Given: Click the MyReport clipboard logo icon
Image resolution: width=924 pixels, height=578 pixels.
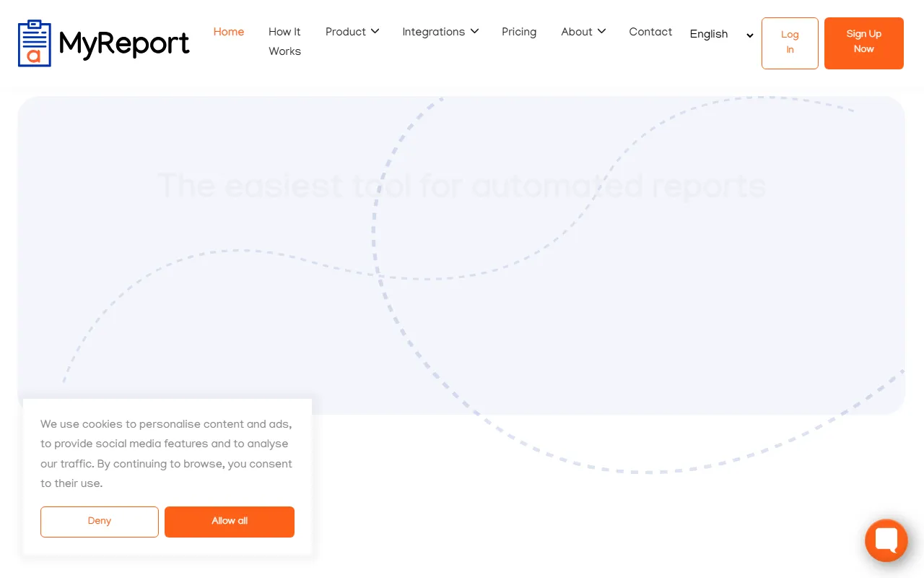Looking at the screenshot, I should click(x=34, y=43).
